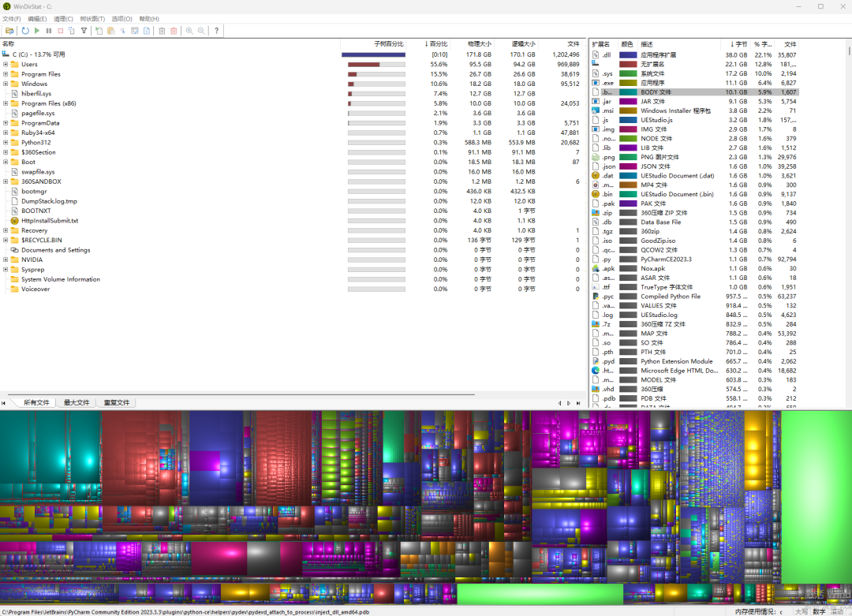Expand the Python312 folder node
Screen dimensions: 852x616
pos(6,143)
